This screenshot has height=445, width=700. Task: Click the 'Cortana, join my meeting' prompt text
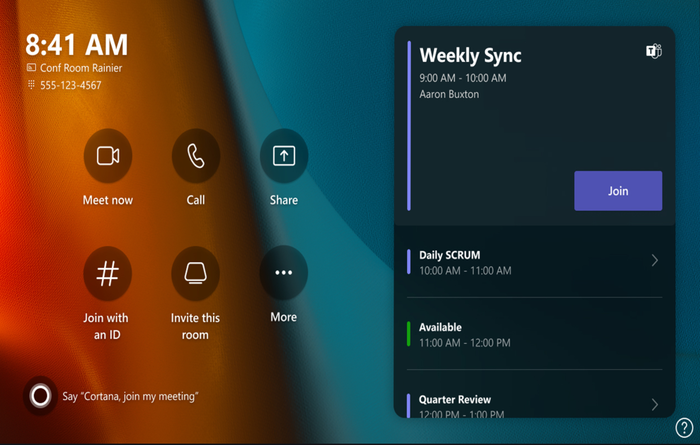(x=130, y=396)
